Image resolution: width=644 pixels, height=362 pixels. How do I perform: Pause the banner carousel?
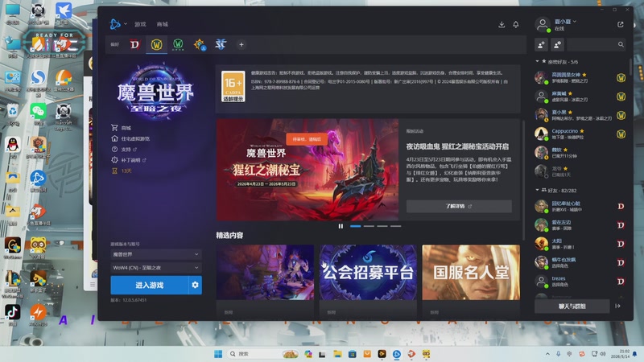341,226
